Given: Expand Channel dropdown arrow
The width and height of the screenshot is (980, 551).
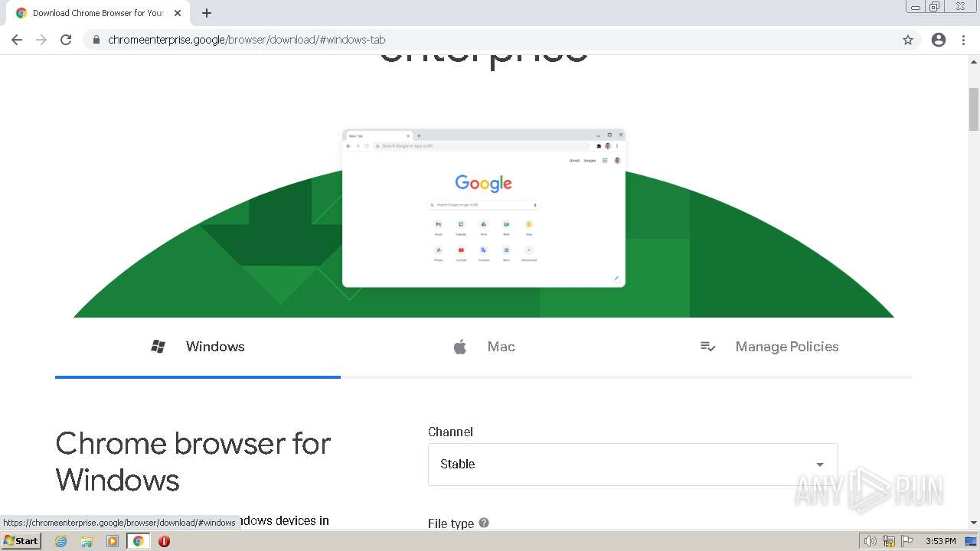Looking at the screenshot, I should [820, 465].
